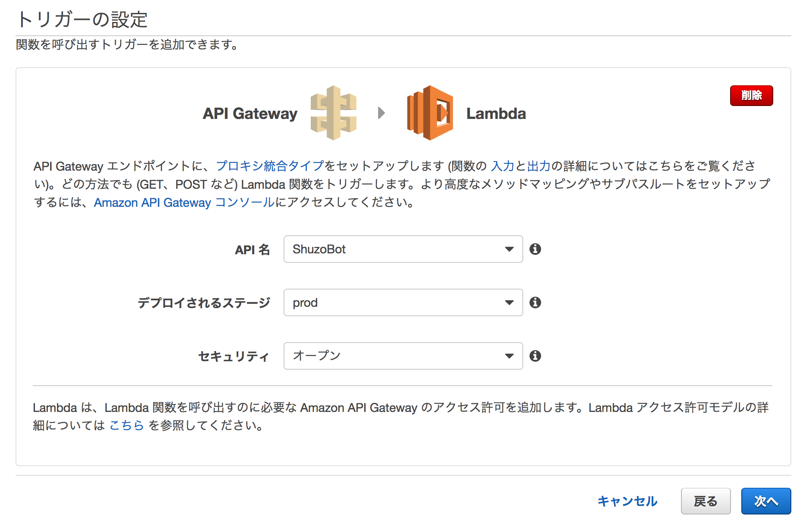The width and height of the screenshot is (812, 530).
Task: Open the セキュリティ オープン dropdown
Action: click(x=403, y=356)
